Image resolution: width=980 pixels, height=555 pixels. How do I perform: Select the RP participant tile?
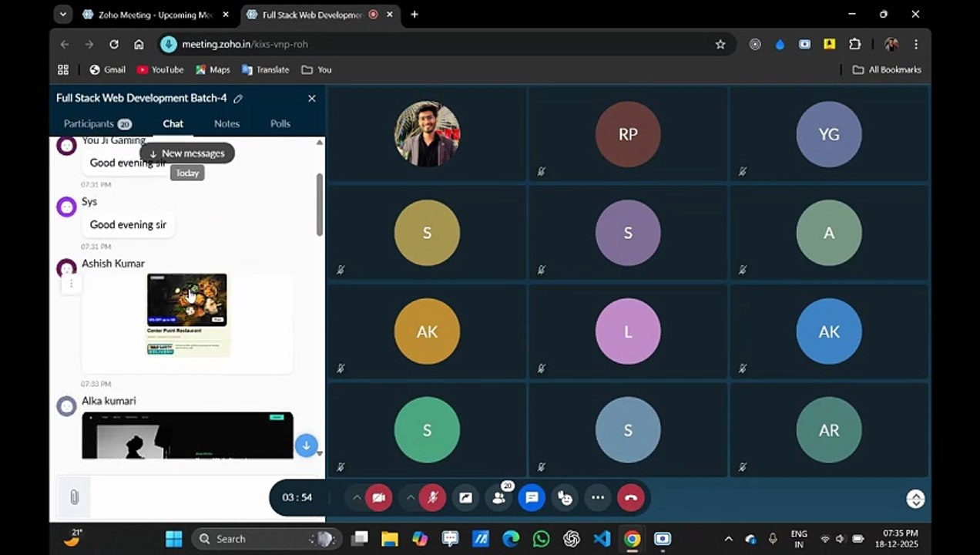coord(628,134)
